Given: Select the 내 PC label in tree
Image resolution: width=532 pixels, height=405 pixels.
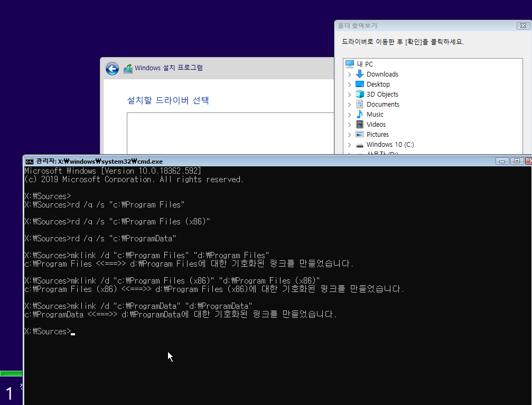Looking at the screenshot, I should (x=365, y=64).
